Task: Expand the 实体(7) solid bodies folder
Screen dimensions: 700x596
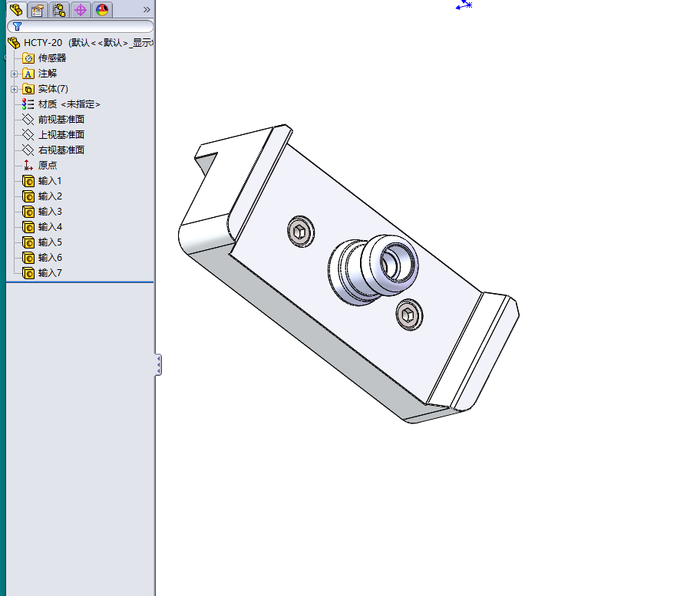Action: click(x=15, y=89)
